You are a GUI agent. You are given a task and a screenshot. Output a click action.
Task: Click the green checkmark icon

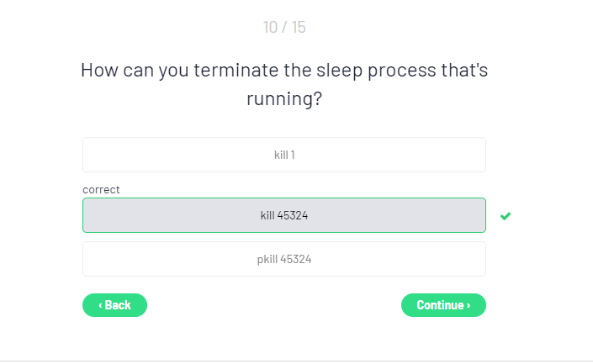coord(505,216)
